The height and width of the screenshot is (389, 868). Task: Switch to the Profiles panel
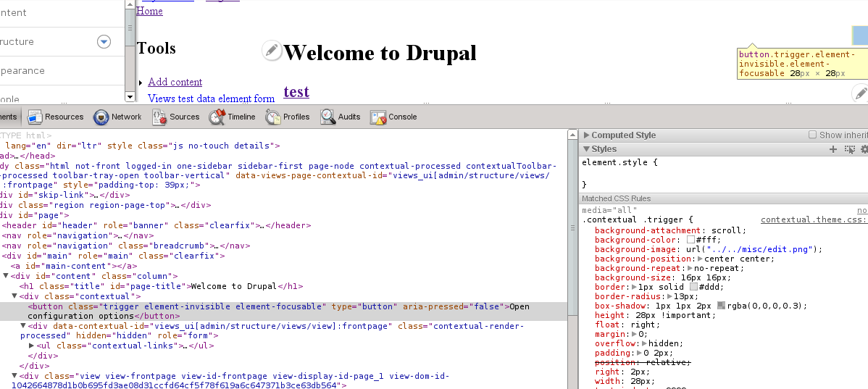288,117
